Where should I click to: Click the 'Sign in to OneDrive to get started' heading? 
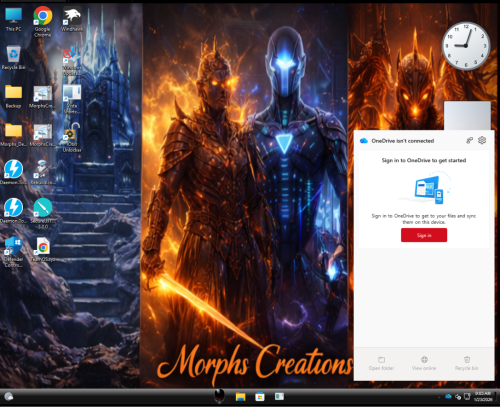pos(424,160)
